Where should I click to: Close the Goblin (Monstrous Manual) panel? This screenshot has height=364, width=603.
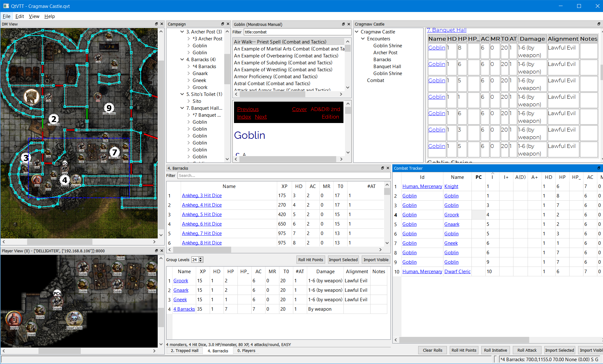point(349,24)
